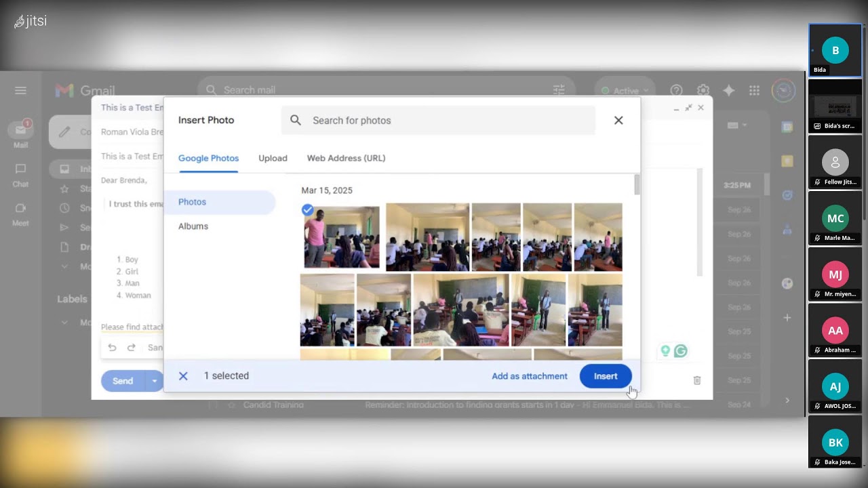Click the magnifier icon in photo search
Screen dimensions: 868x488
[x=296, y=120]
